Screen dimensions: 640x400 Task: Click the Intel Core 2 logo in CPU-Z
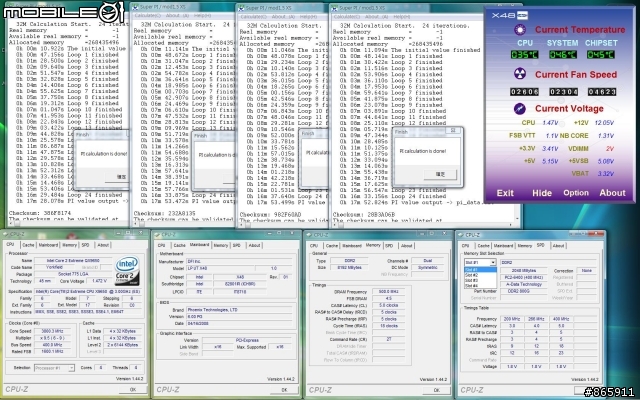[x=127, y=271]
